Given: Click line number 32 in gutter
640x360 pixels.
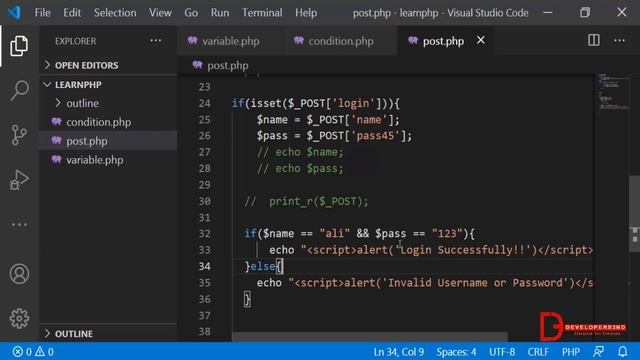Looking at the screenshot, I should tap(204, 233).
